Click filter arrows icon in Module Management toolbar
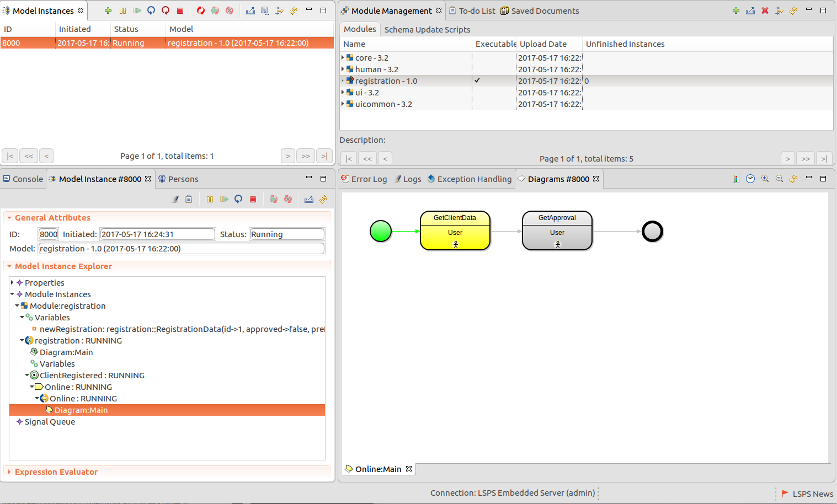 click(779, 10)
